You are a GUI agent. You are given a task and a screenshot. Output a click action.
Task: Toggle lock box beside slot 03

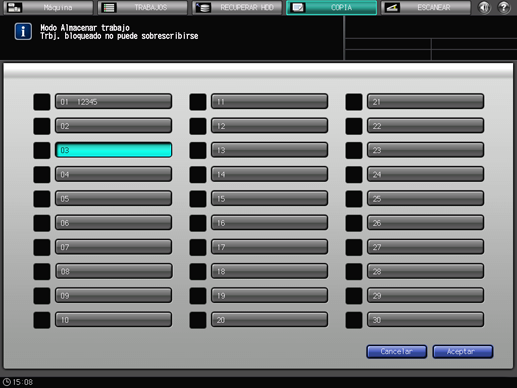point(42,150)
